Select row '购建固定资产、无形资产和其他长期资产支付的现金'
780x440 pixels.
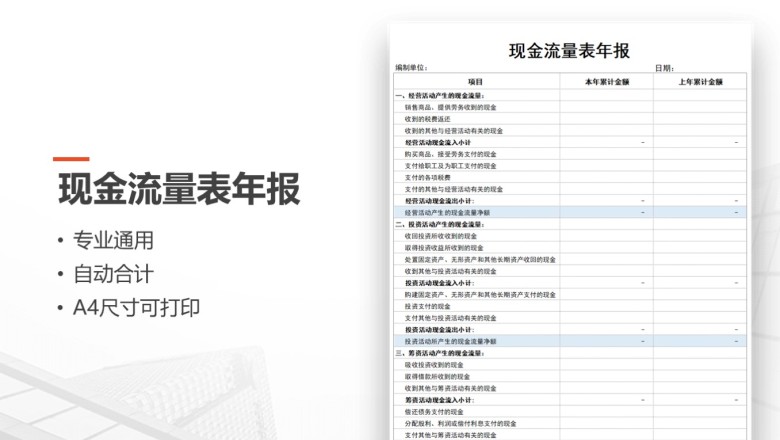tap(570, 294)
